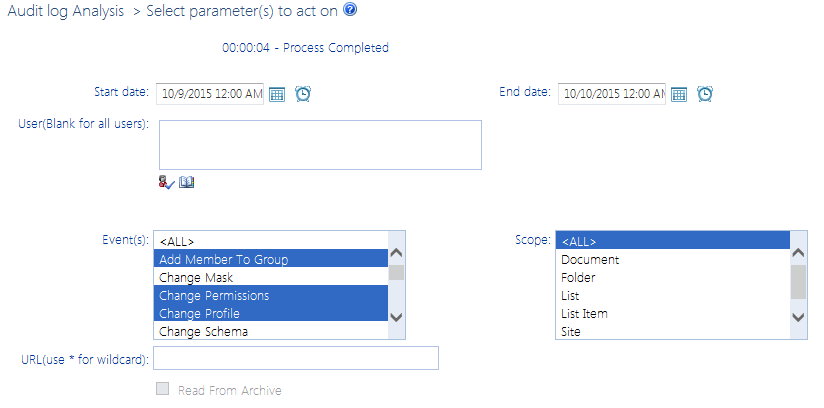Open End date calendar picker
This screenshot has width=824, height=408.
coord(679,94)
